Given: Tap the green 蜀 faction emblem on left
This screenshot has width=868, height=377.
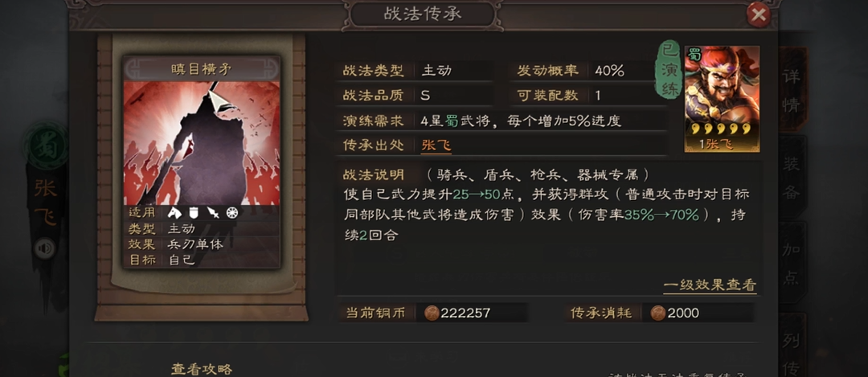Looking at the screenshot, I should [x=45, y=146].
